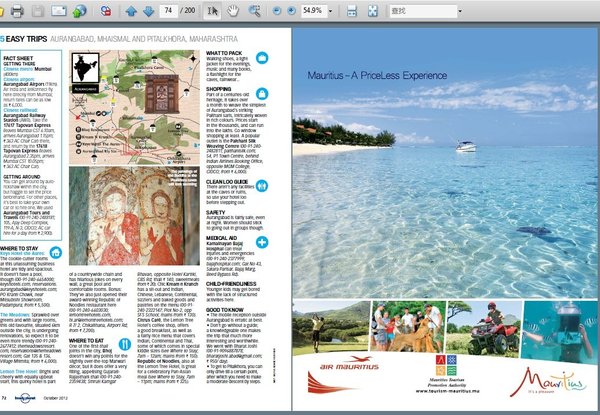600x415 pixels.
Task: Click the zoom percentage field 54.9%
Action: [x=313, y=11]
